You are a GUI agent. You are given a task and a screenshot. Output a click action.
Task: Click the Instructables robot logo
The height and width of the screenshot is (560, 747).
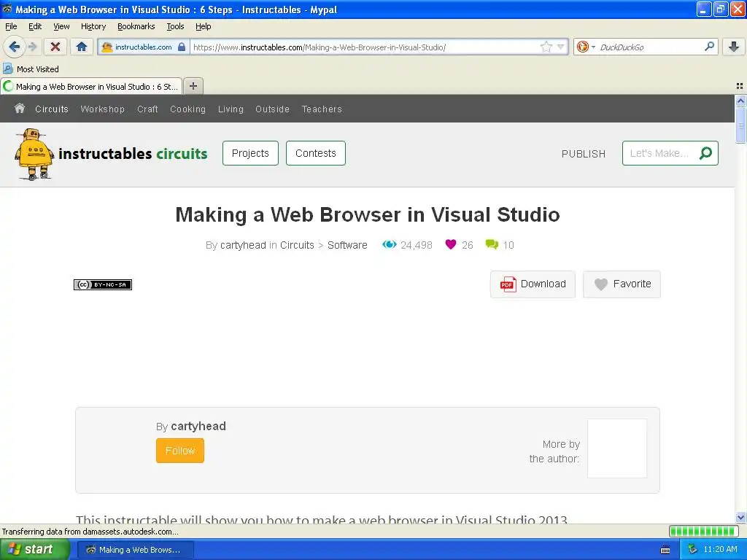34,155
